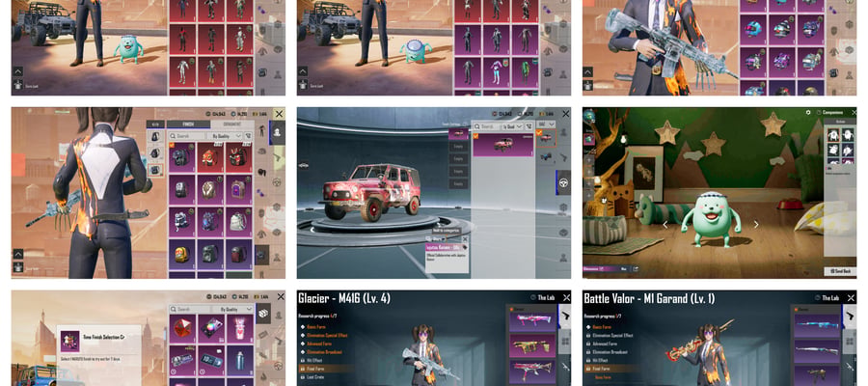
Task: Click the first Empty slot in the vehicle screen
Action: tap(458, 148)
